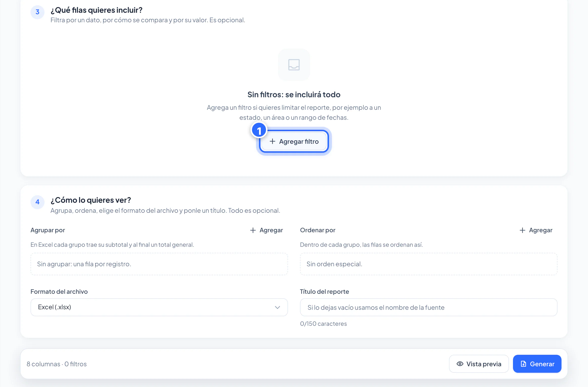Click the empty inbox icon above Sin filtros
Image resolution: width=588 pixels, height=387 pixels.
tap(294, 65)
